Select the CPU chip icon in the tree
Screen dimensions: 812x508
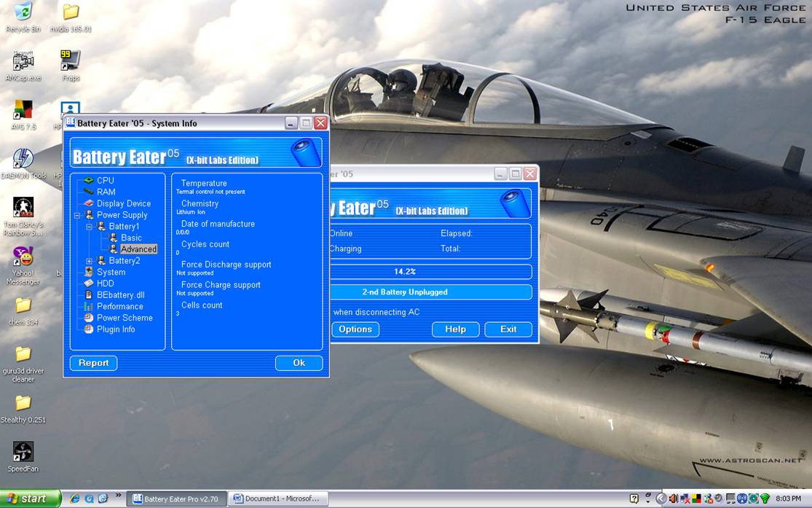89,181
